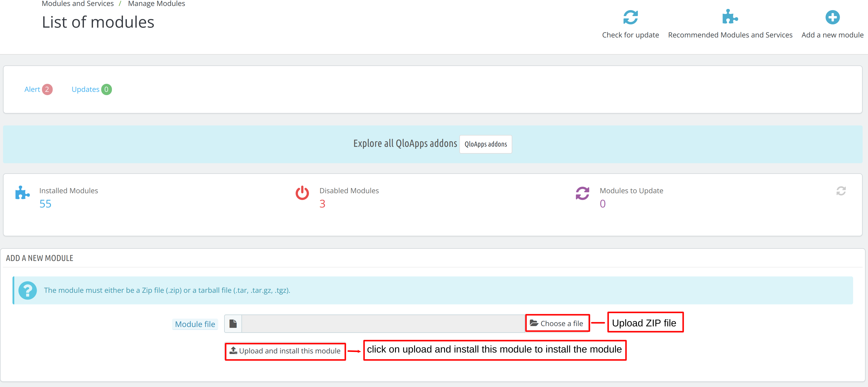Click the QloApps addons button
868x387 pixels.
point(485,144)
